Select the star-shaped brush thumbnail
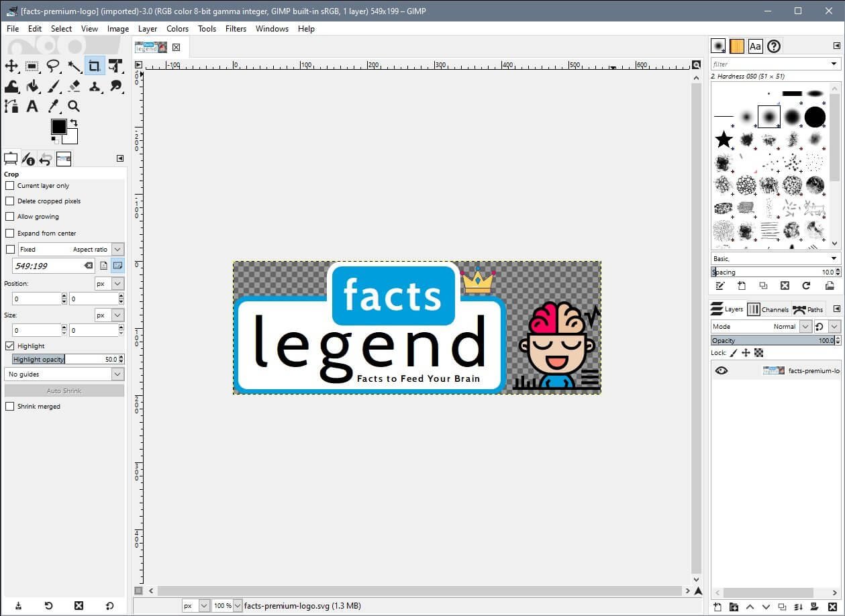The image size is (845, 616). click(724, 140)
